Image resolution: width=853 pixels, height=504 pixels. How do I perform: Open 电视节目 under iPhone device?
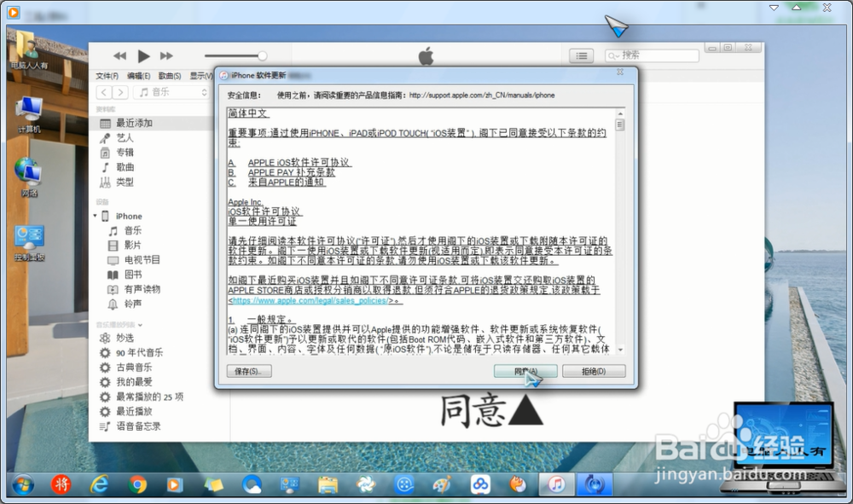pyautogui.click(x=142, y=260)
